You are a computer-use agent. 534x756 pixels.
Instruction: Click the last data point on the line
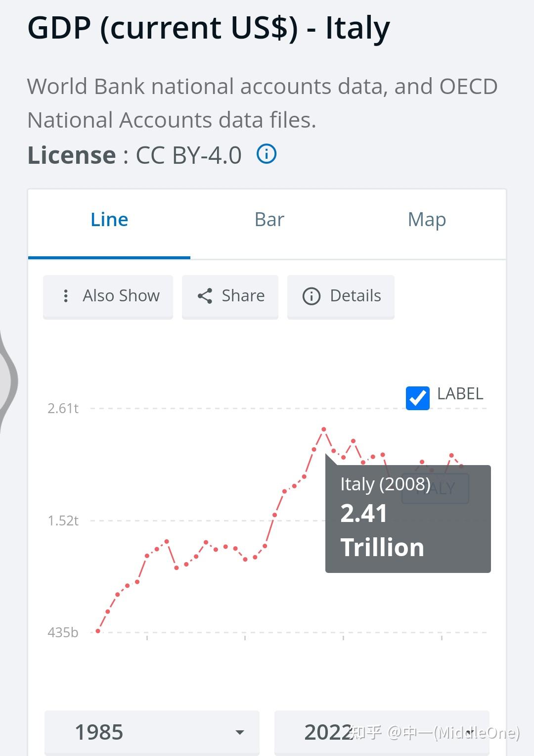461,465
